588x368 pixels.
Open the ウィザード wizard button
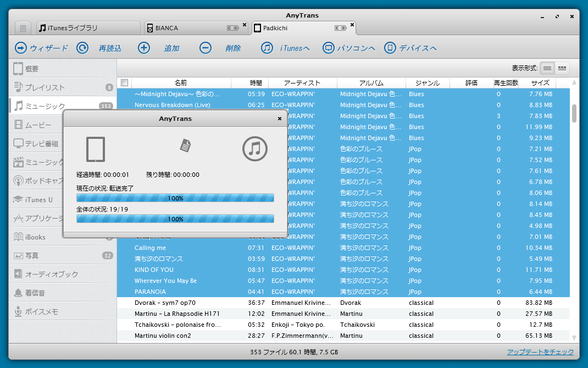click(x=41, y=48)
